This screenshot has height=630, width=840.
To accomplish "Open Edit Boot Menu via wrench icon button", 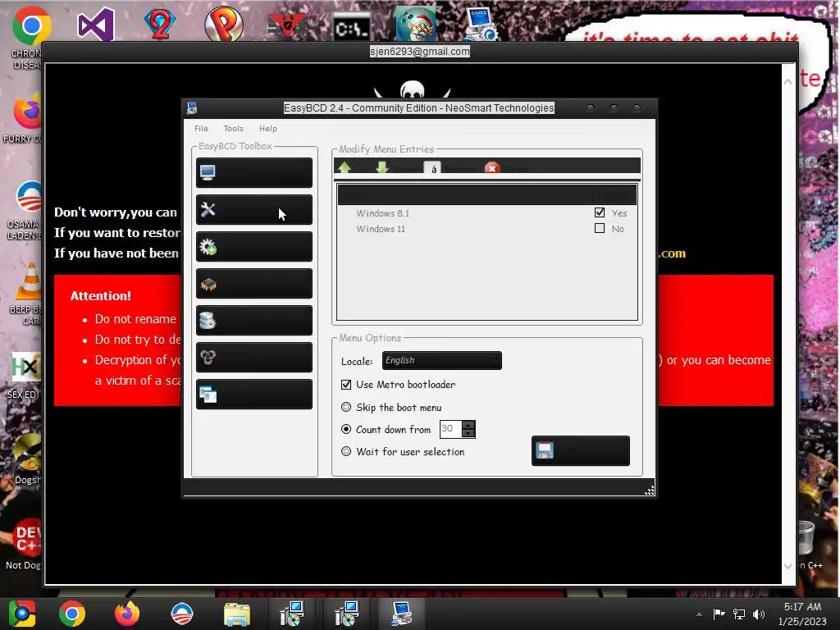I will [x=254, y=209].
